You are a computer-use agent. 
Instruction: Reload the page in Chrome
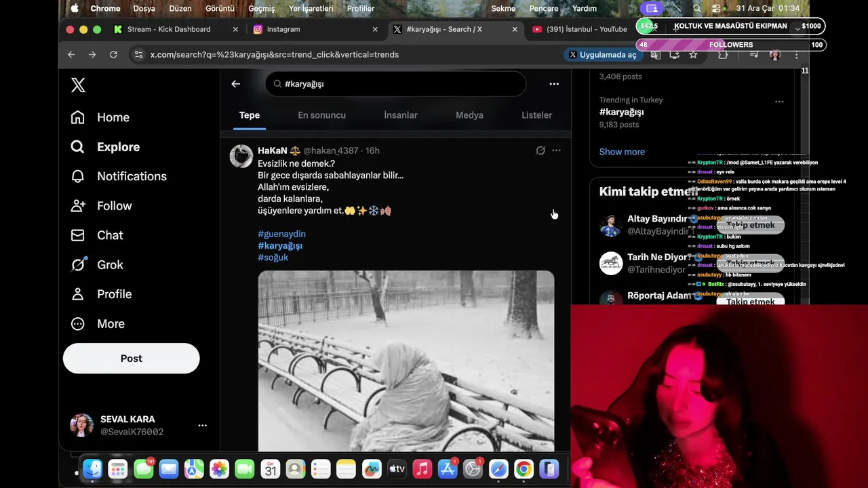[x=113, y=55]
